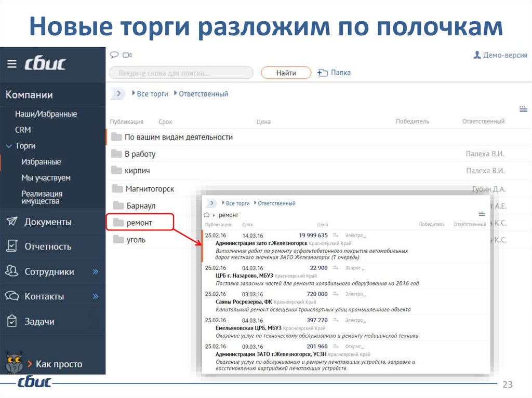Open the Все торги filter dropdown
Image resolution: width=532 pixels, height=398 pixels.
pos(151,94)
